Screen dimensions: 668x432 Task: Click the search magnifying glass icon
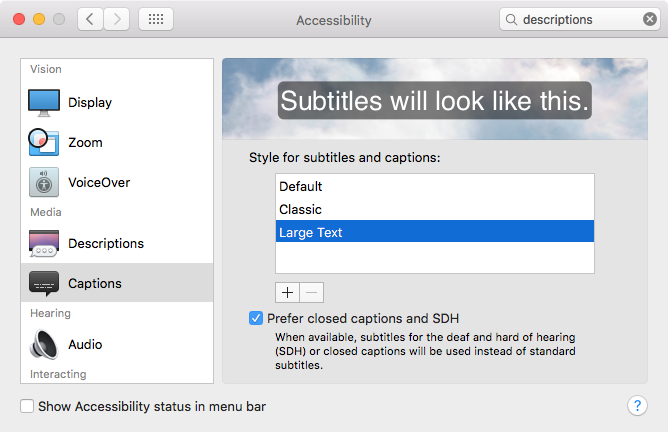511,20
